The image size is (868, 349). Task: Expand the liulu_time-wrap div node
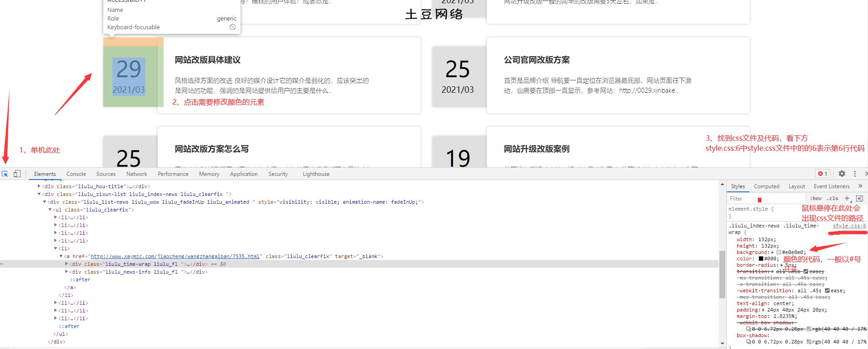pos(66,264)
